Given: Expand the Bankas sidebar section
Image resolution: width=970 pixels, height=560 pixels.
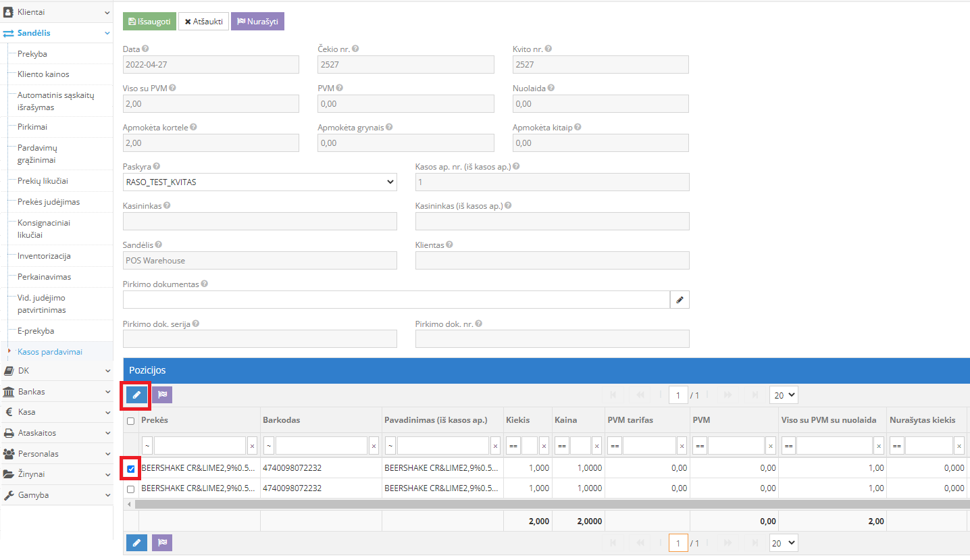Looking at the screenshot, I should coord(56,392).
